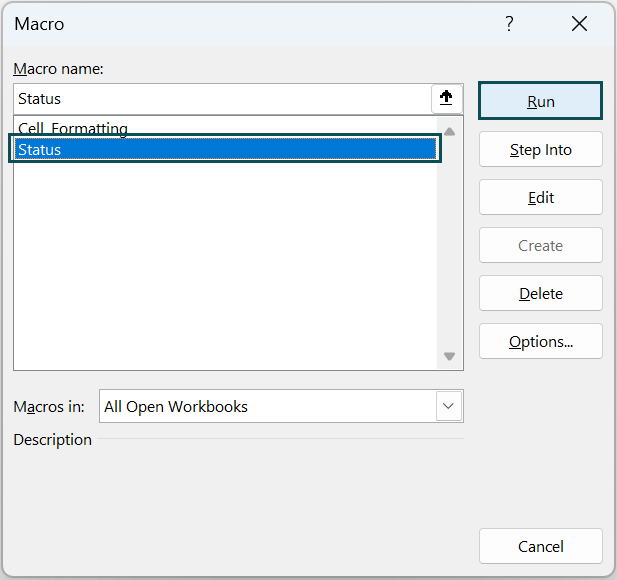
Task: Click the All Open Workbooks combo box
Action: [281, 406]
